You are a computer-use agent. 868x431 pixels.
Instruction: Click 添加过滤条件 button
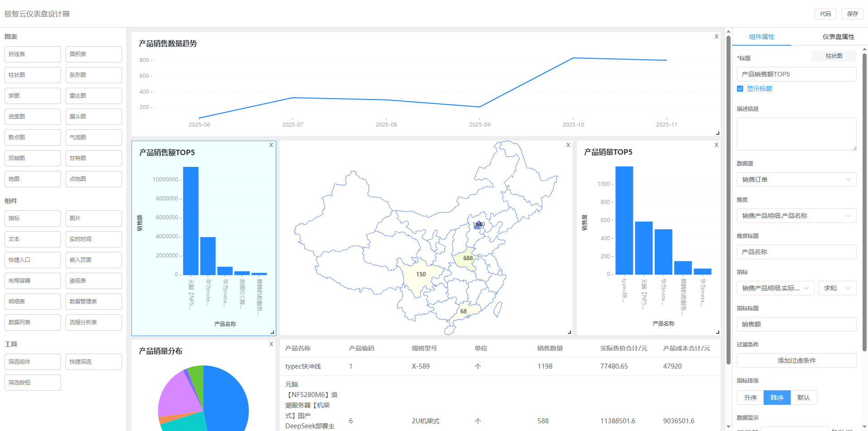pyautogui.click(x=796, y=360)
